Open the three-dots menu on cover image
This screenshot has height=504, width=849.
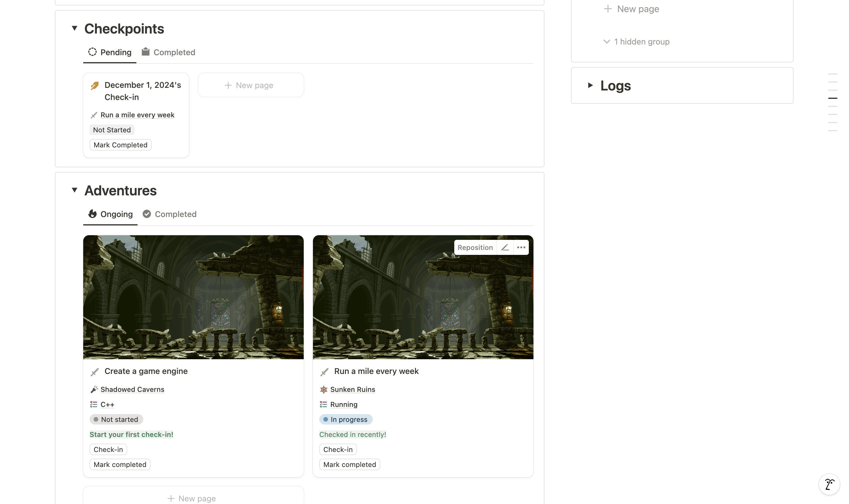(521, 248)
